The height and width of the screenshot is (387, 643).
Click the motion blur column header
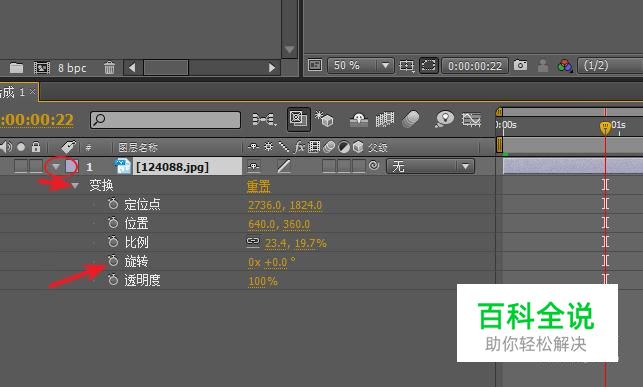coord(329,146)
